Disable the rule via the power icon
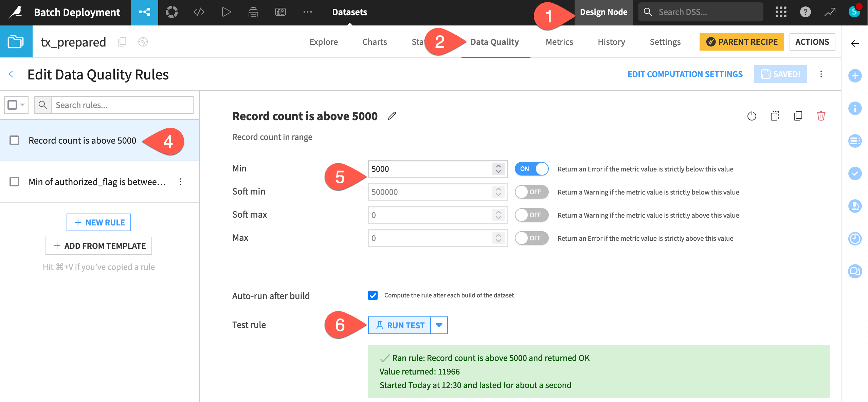 [752, 116]
